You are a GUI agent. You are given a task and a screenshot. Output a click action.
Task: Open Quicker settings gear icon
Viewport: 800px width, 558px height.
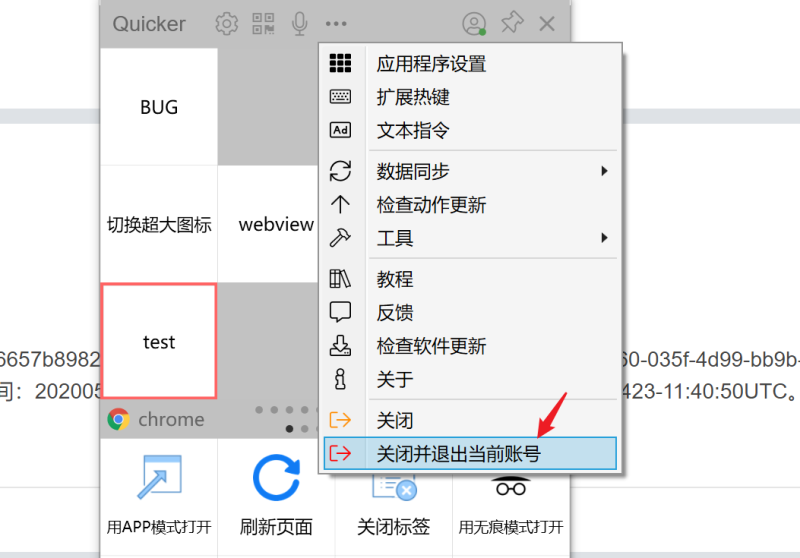point(227,24)
